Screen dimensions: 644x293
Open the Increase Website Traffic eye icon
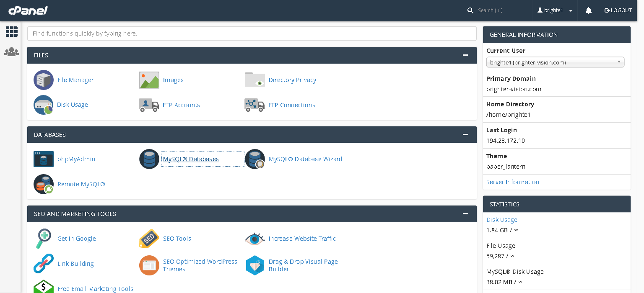pyautogui.click(x=255, y=239)
